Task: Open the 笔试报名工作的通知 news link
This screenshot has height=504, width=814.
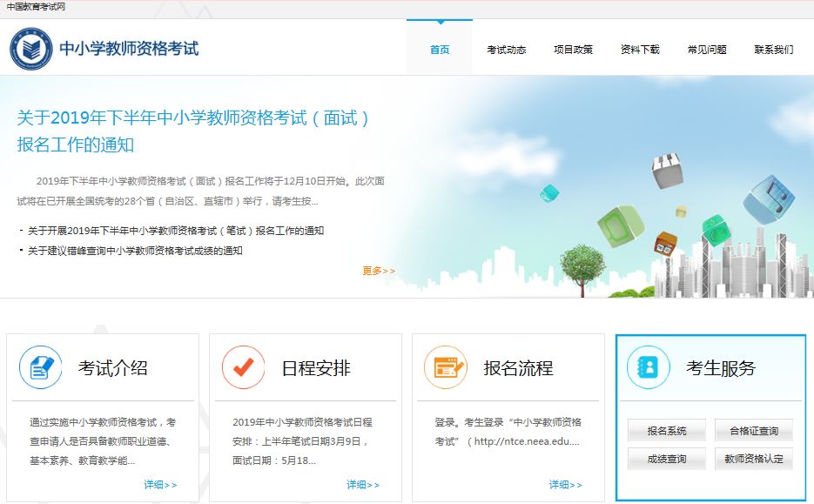Action: tap(176, 231)
